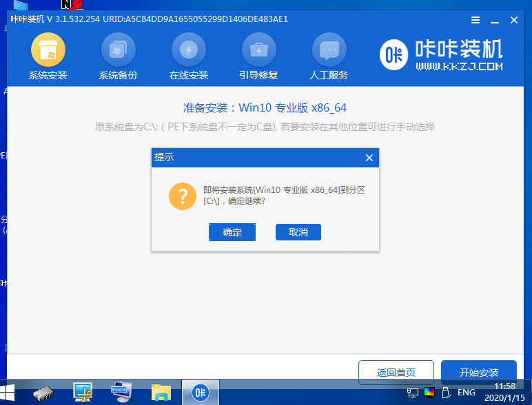Open File Explorer from the taskbar
Screen dimensions: 532x405
click(161, 393)
